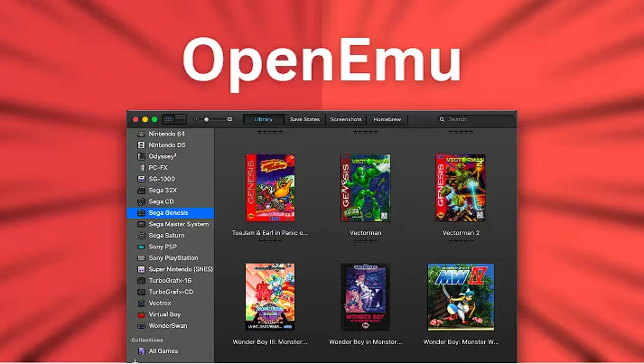
Task: Click the Virtual Boy console icon
Action: [141, 314]
